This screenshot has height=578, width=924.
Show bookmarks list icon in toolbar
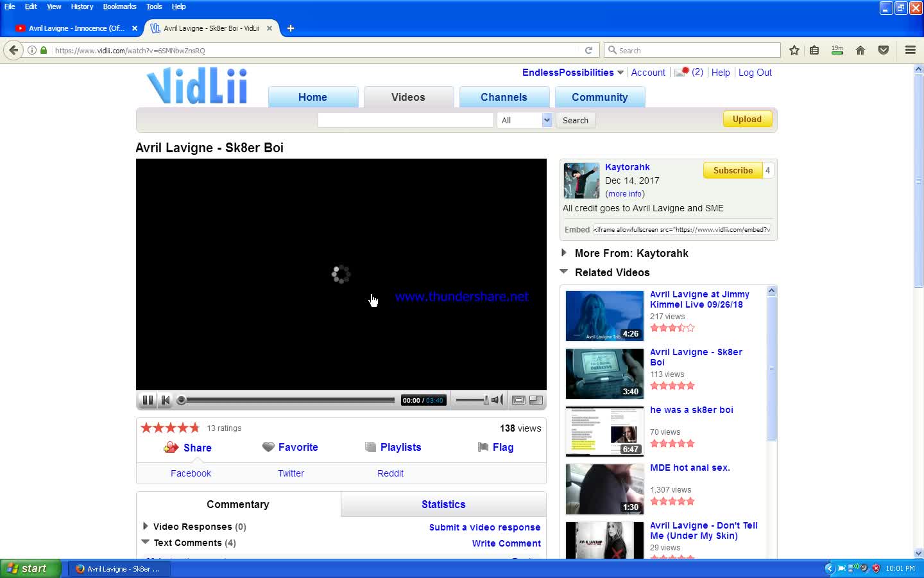814,50
